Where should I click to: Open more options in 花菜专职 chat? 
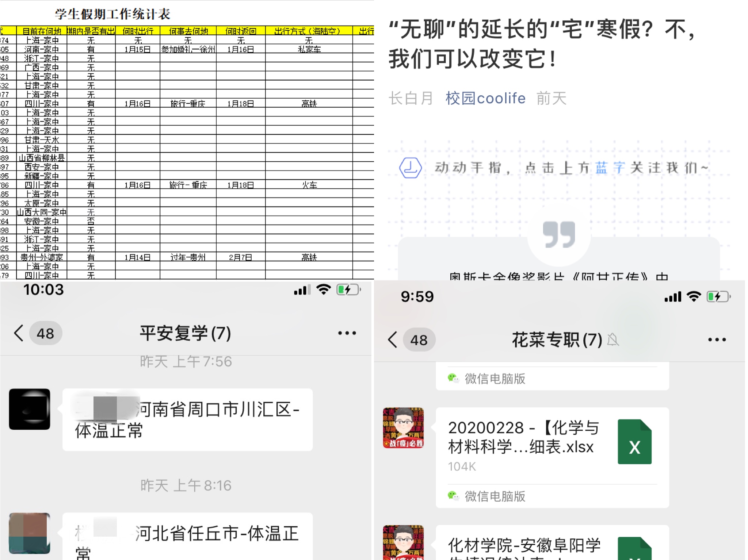[x=717, y=340]
